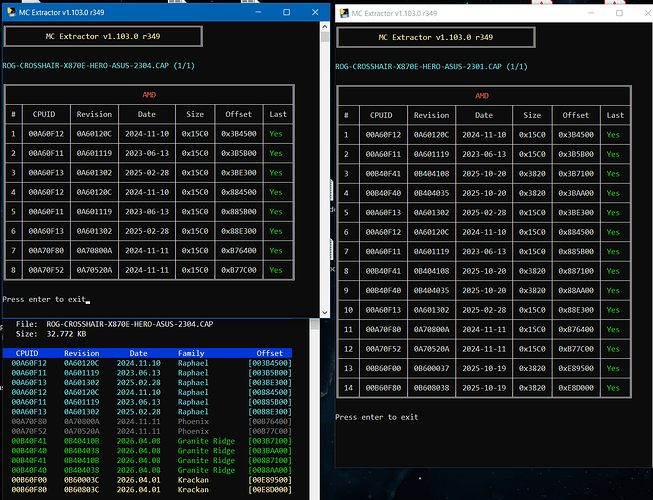653x500 pixels.
Task: Click revision 0B600037 in the right window
Action: 431,368
